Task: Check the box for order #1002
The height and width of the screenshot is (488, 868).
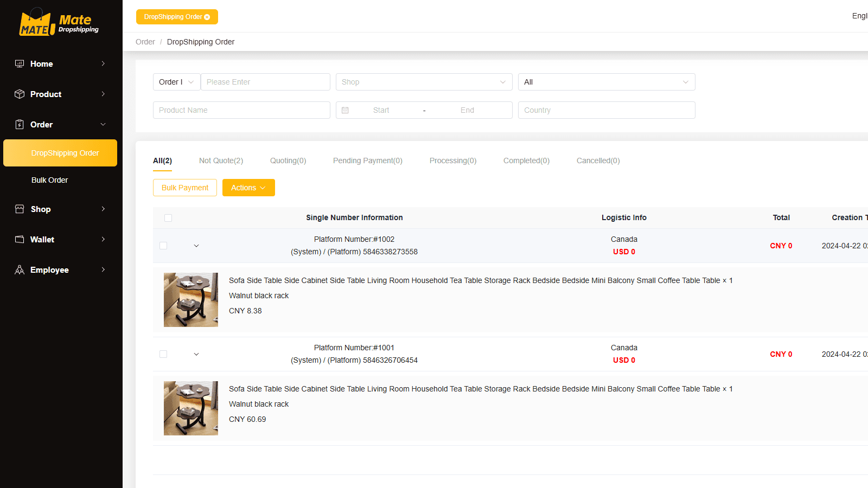Action: [163, 246]
